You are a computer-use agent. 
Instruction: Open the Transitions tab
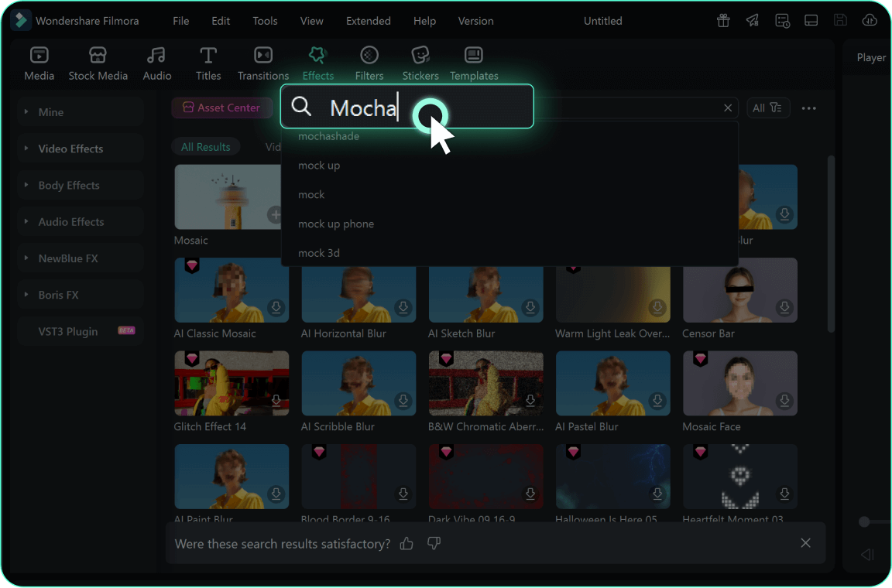click(262, 63)
